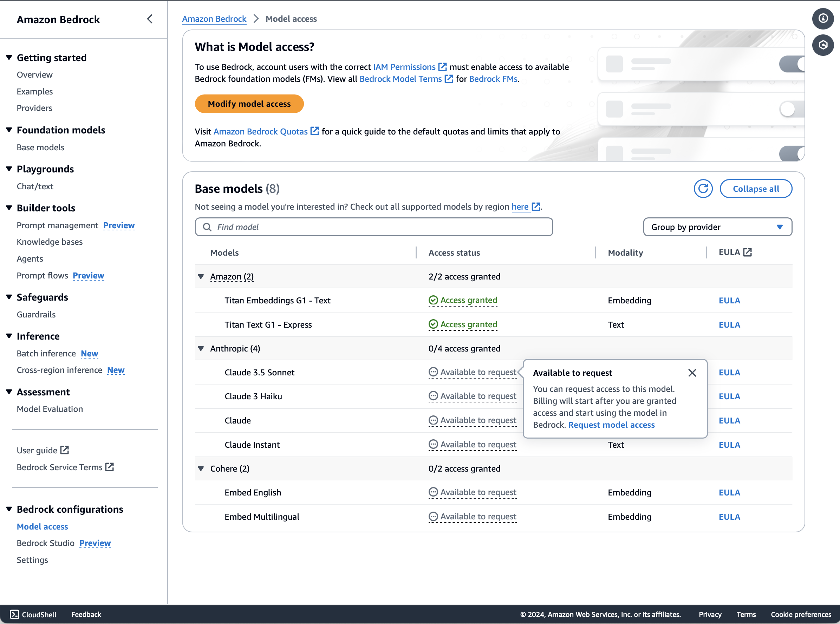This screenshot has width=840, height=624.
Task: Collapse the Amazon (2) provider group
Action: point(201,276)
